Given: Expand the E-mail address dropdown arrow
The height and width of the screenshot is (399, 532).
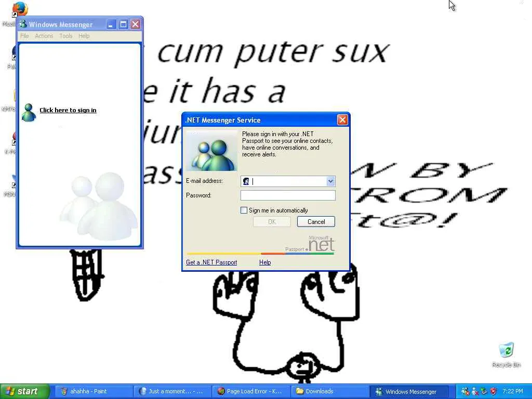Looking at the screenshot, I should [x=330, y=181].
